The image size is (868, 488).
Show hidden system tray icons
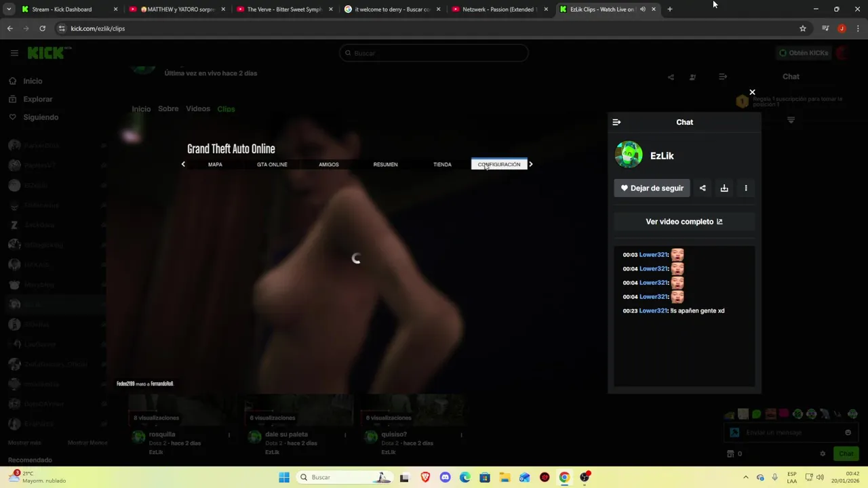pos(745,477)
